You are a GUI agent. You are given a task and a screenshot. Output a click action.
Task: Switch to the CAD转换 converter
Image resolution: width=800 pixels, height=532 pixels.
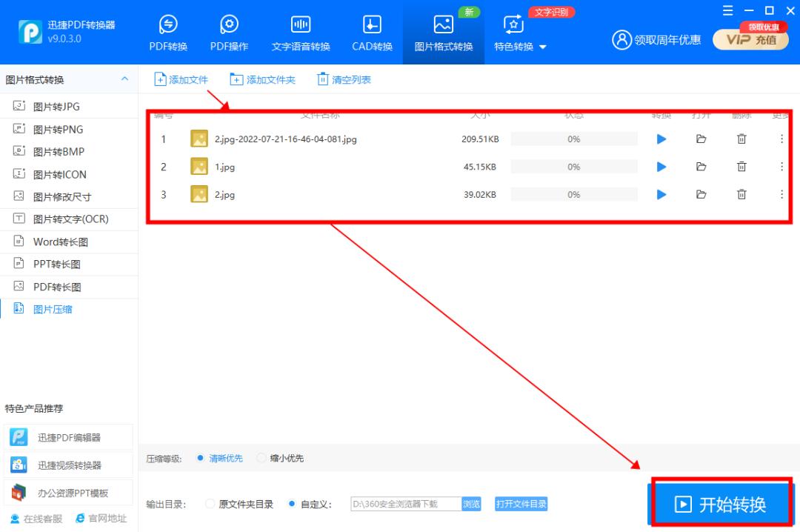click(x=370, y=33)
